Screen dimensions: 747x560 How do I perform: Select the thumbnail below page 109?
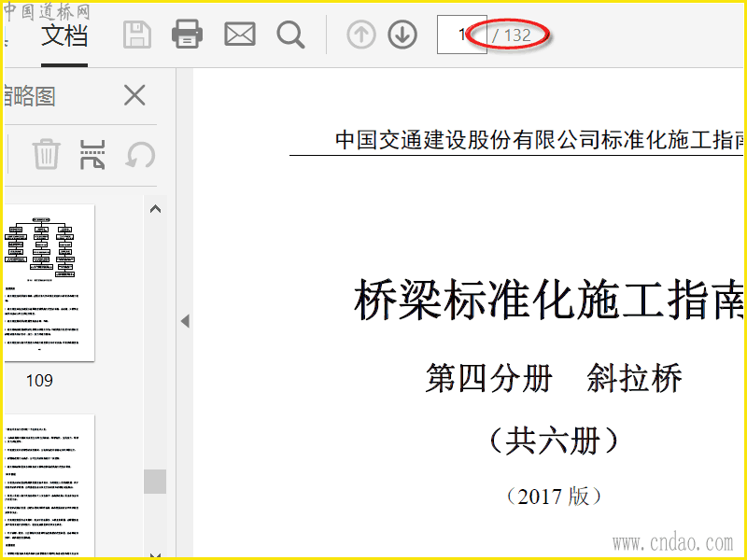click(x=49, y=485)
